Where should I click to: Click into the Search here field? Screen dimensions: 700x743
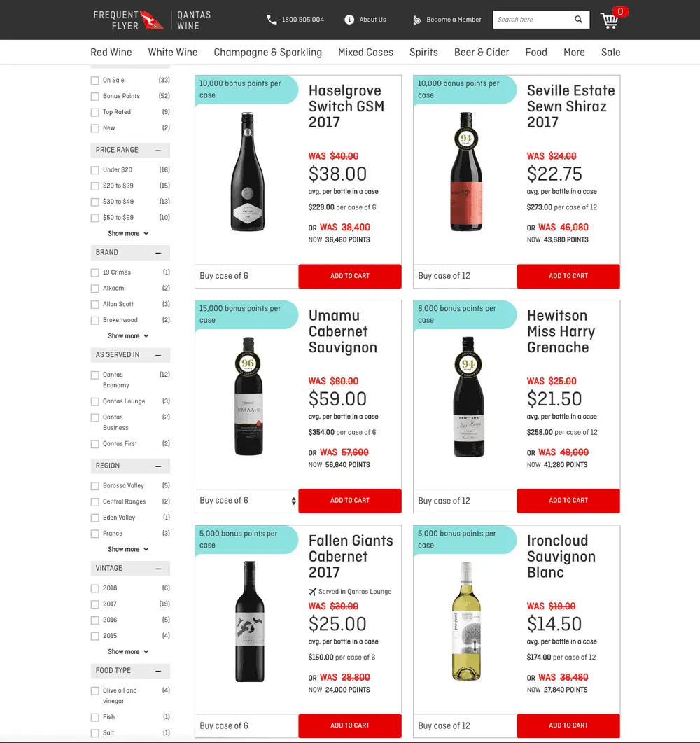[532, 20]
